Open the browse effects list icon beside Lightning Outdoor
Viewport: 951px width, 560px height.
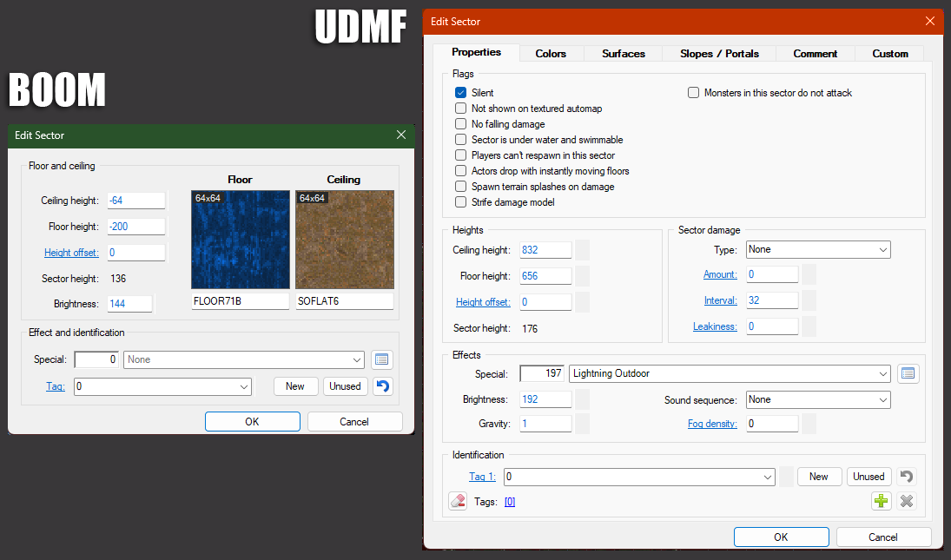(908, 374)
